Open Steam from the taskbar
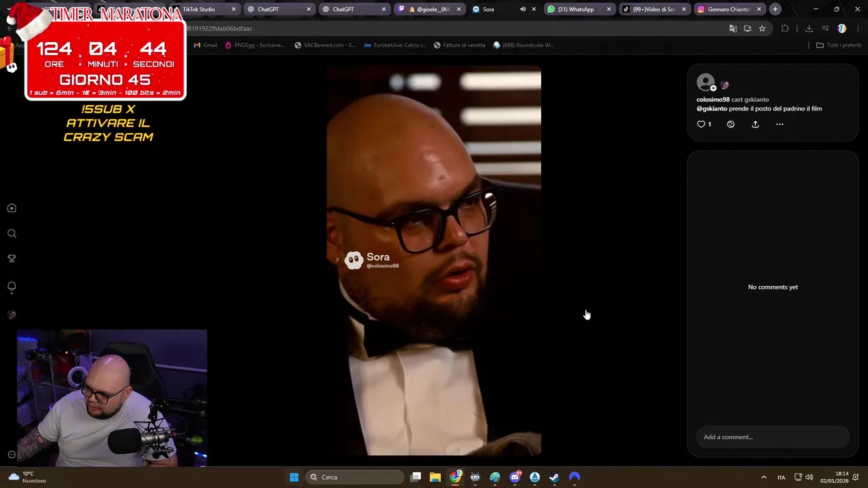Image resolution: width=868 pixels, height=488 pixels. [x=554, y=477]
